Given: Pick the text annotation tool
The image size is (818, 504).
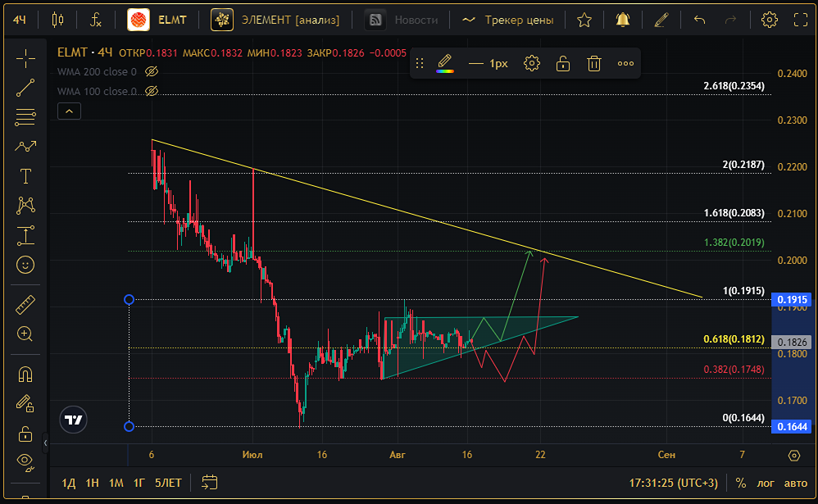Looking at the screenshot, I should pos(25,176).
